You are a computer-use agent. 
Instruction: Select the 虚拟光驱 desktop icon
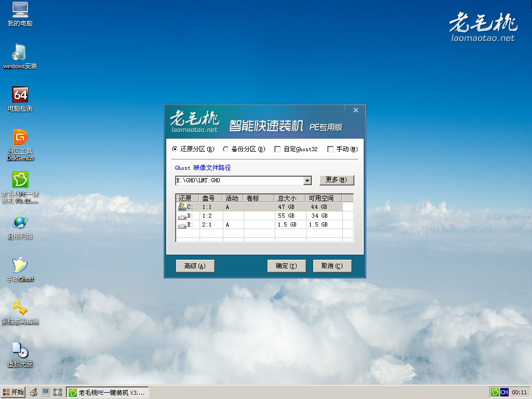[20, 355]
